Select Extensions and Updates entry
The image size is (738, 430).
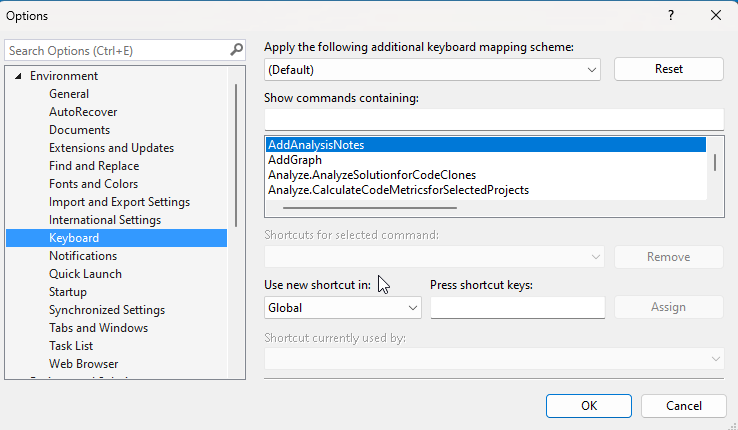pyautogui.click(x=111, y=148)
